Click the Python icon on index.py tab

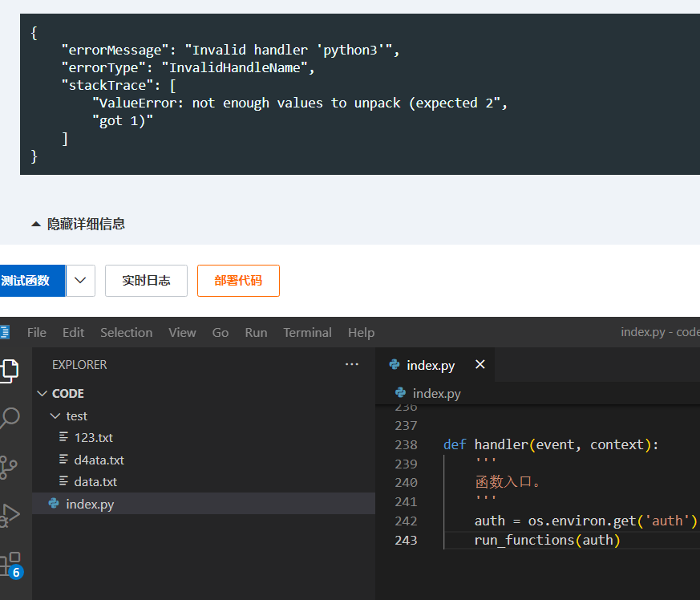pyautogui.click(x=395, y=364)
